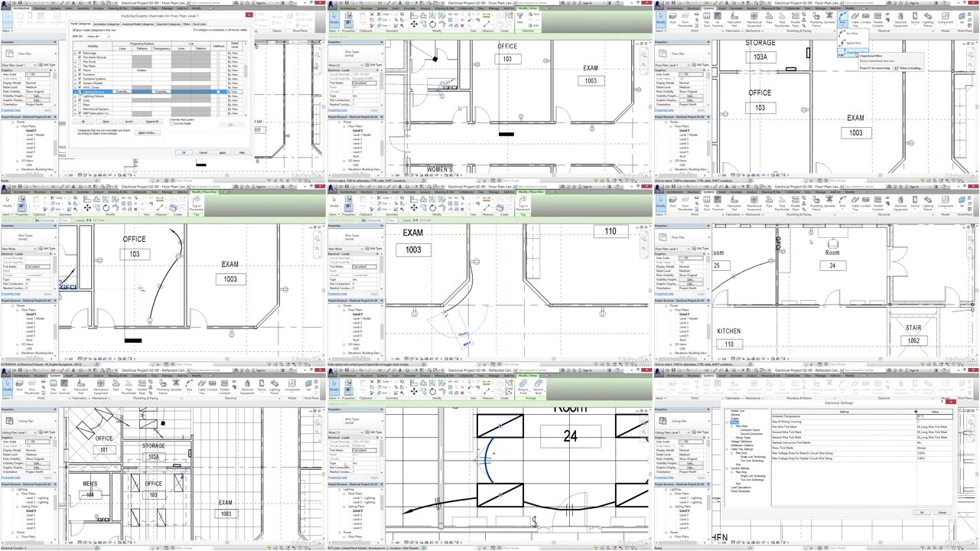Select Lighting Fixture tool in window showing Wire dropdown
This screenshot has width=980, height=551.
[x=927, y=18]
